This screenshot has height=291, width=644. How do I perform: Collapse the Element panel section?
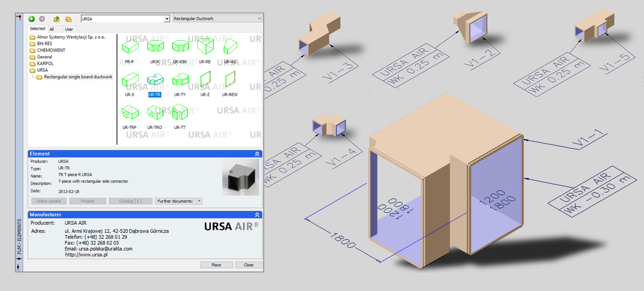[x=257, y=154]
